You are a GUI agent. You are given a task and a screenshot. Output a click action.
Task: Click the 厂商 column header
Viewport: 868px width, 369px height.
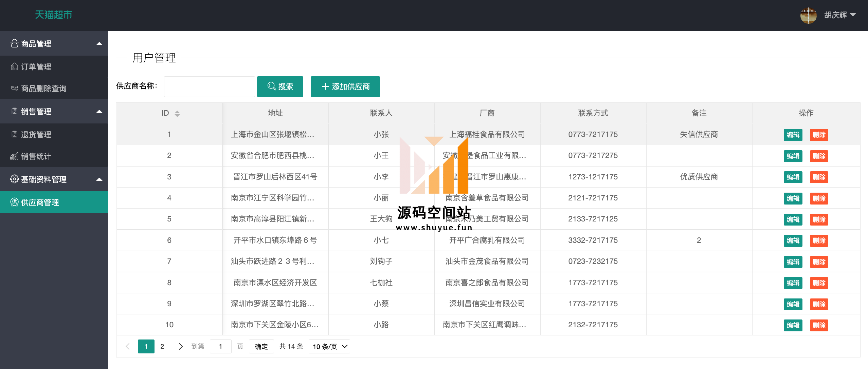487,113
